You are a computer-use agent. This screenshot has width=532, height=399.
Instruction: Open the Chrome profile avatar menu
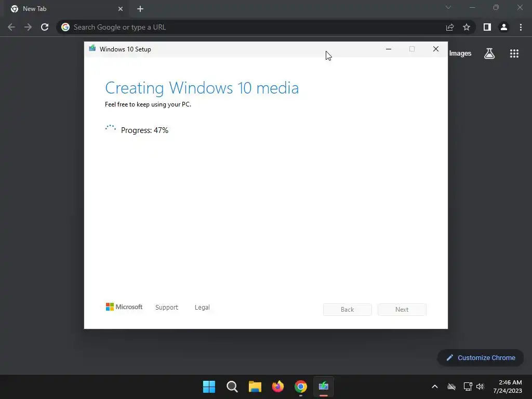pos(504,27)
